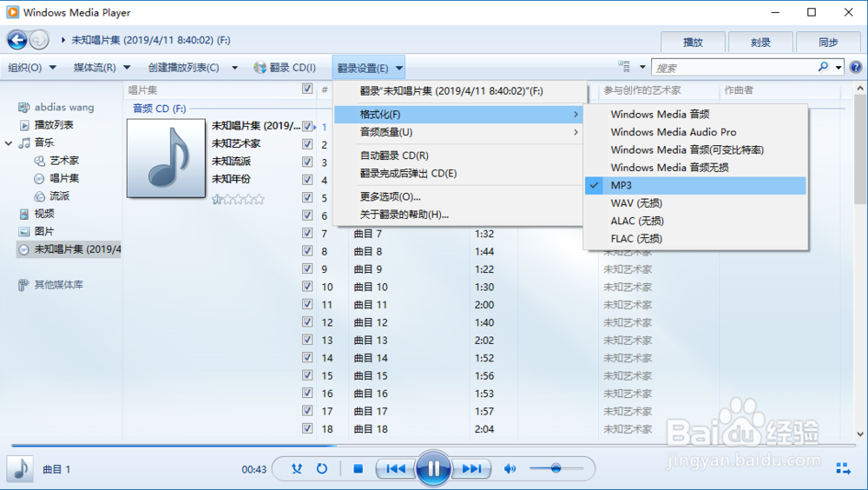Choose WAV (无损) format
Image resolution: width=868 pixels, height=490 pixels.
695,203
